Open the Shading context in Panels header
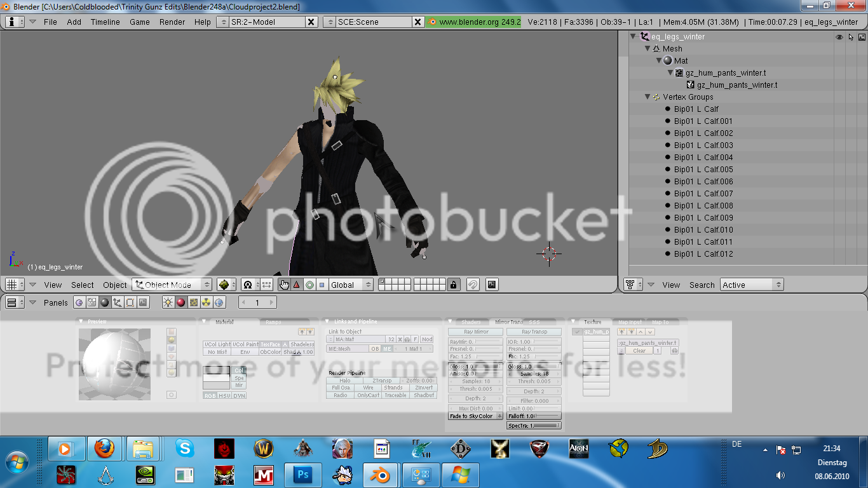The image size is (868, 488). pyautogui.click(x=105, y=302)
